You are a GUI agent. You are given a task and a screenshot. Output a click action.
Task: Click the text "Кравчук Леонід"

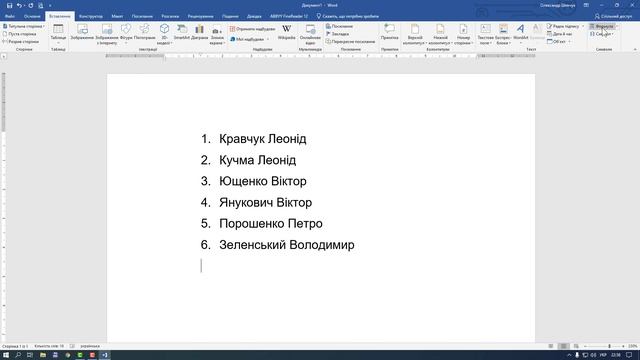pos(262,139)
